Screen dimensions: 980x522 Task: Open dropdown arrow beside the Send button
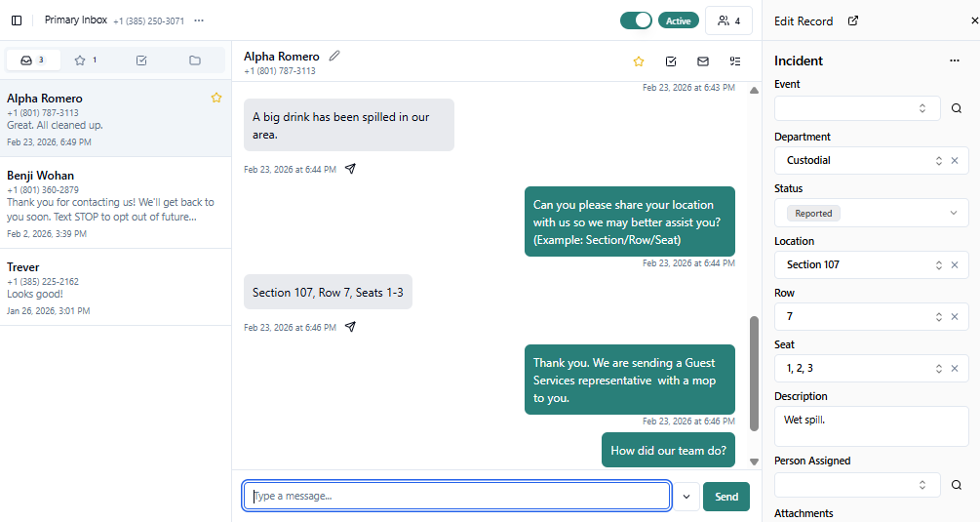click(x=686, y=497)
